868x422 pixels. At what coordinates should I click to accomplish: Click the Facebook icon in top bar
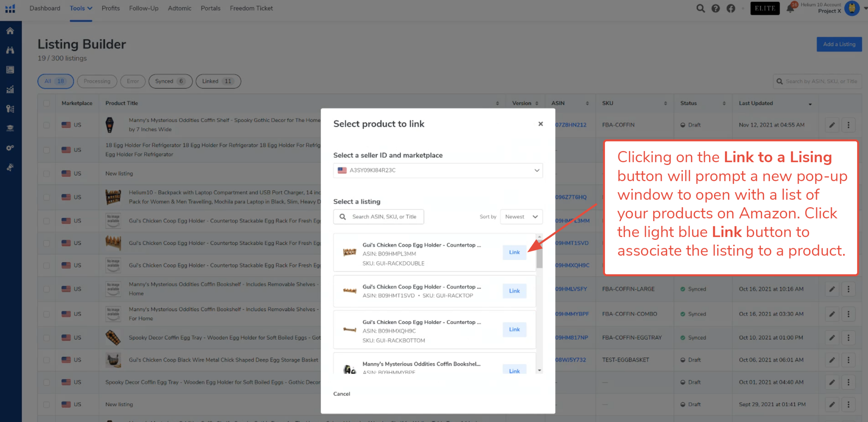tap(731, 8)
